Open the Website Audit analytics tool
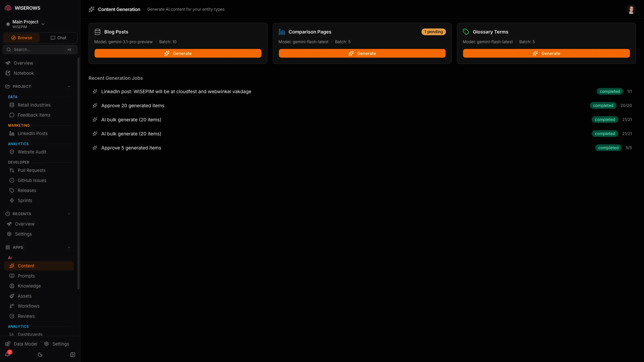644x362 pixels. point(32,152)
